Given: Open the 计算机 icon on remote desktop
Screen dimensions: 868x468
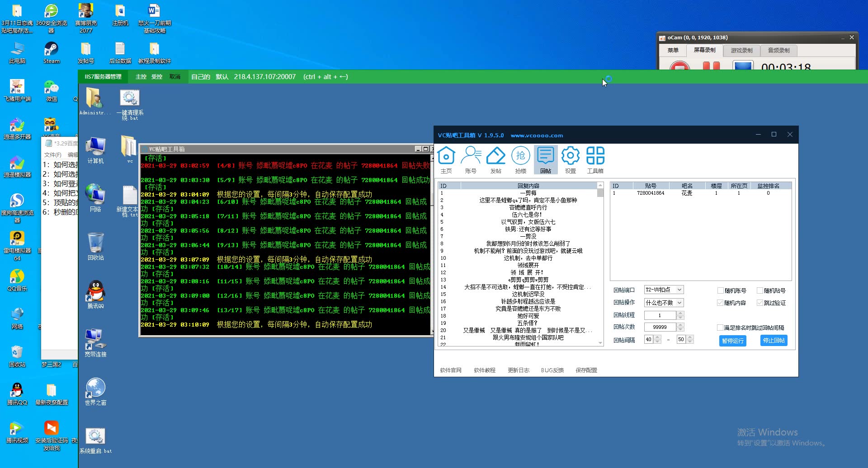Looking at the screenshot, I should click(x=95, y=150).
